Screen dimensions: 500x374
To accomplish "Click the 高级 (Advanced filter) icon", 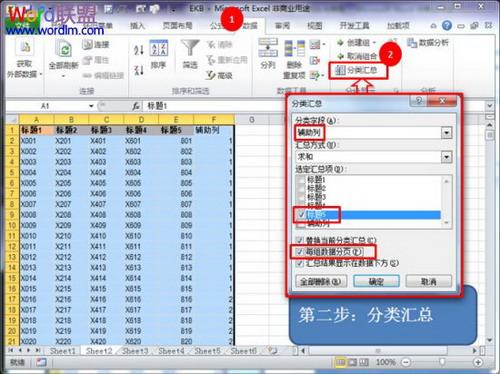I will (210, 75).
